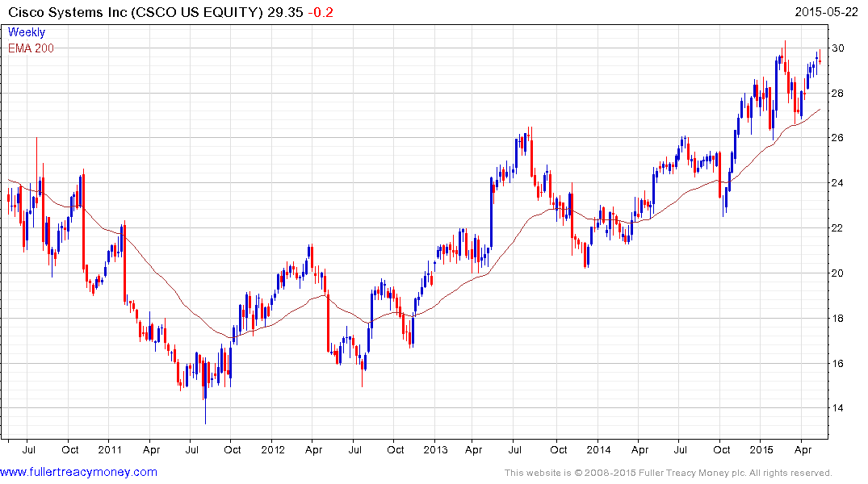Click the 2014 year label on time axis

(x=598, y=449)
